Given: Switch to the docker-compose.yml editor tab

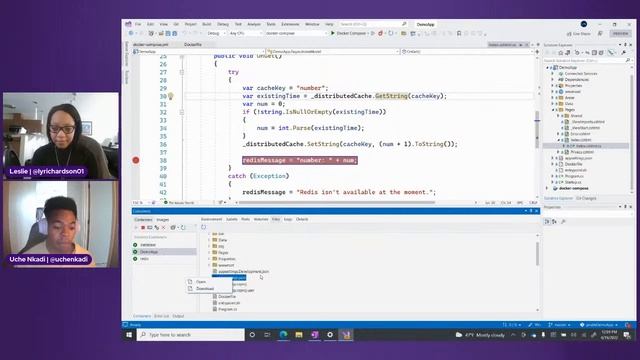Looking at the screenshot, I should [x=150, y=44].
